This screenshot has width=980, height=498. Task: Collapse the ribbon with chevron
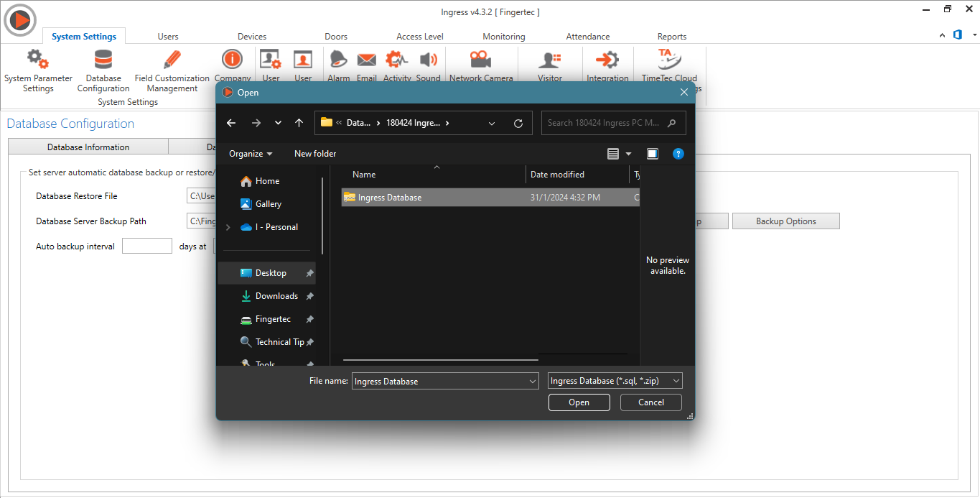click(x=943, y=35)
